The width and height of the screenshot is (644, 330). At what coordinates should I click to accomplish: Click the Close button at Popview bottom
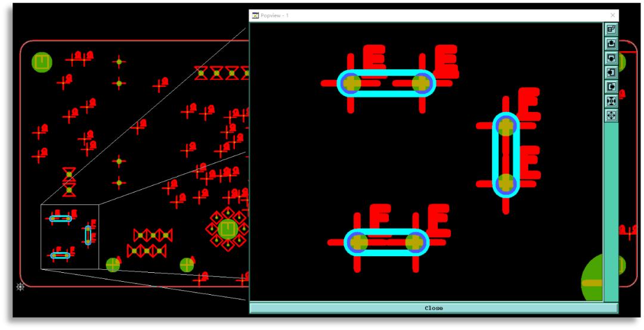point(434,308)
